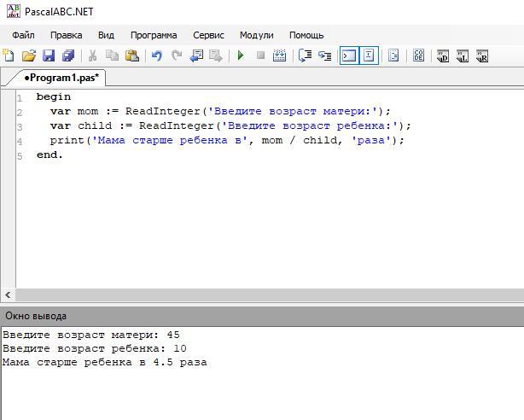This screenshot has width=524, height=420.
Task: Click 'var mom' on line 2
Action: [x=74, y=111]
